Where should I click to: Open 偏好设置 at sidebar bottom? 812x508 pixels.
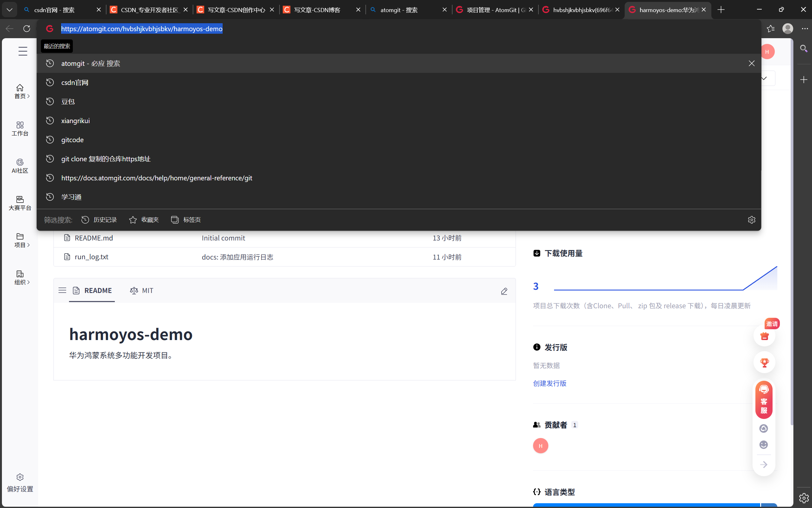[x=20, y=483]
